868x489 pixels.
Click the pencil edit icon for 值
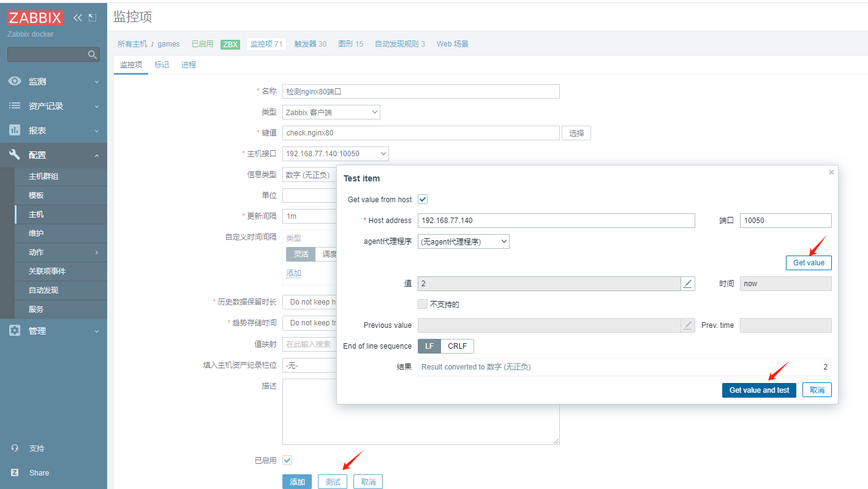(688, 284)
